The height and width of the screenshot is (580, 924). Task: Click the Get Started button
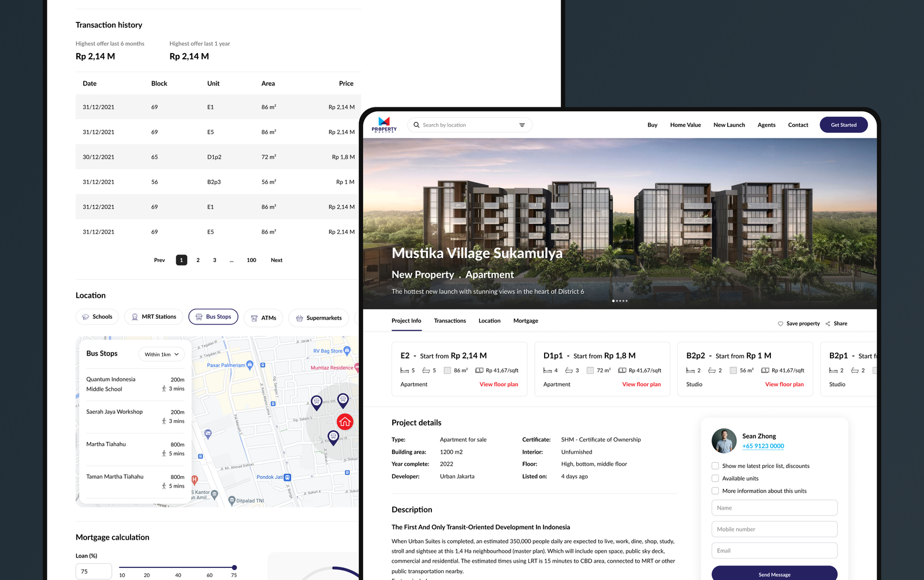click(x=843, y=125)
